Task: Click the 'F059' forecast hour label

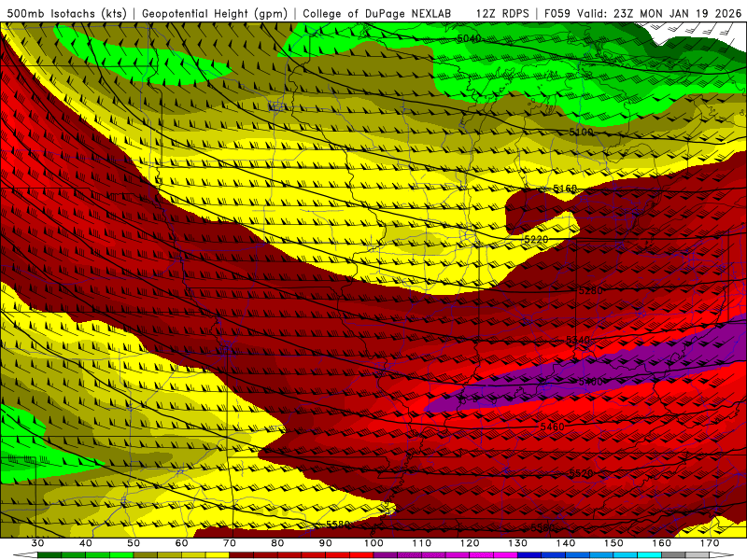Action: [557, 13]
